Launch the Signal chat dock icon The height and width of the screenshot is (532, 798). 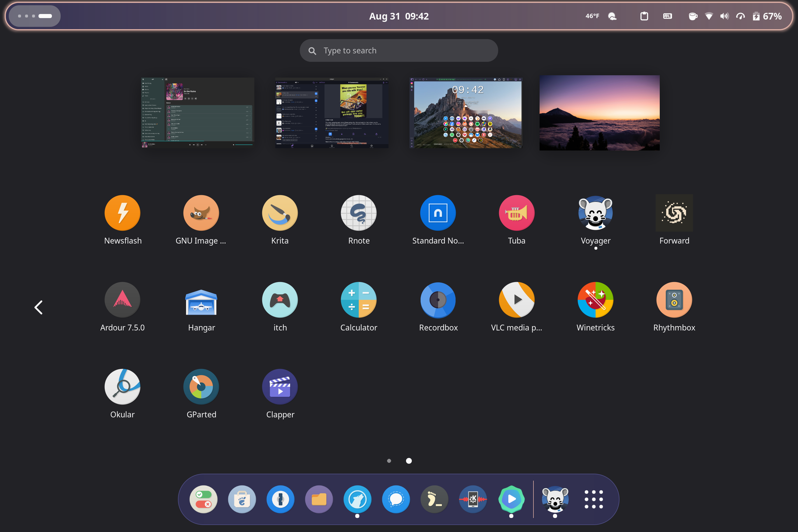click(x=396, y=499)
